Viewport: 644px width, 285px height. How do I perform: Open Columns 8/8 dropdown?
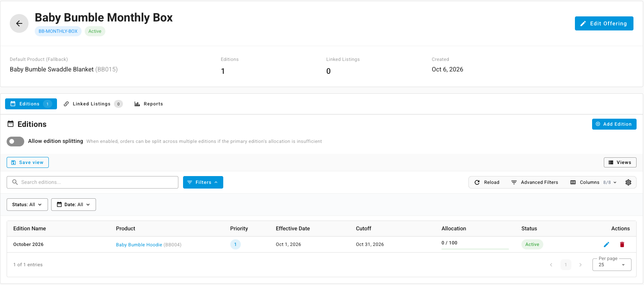coord(594,182)
